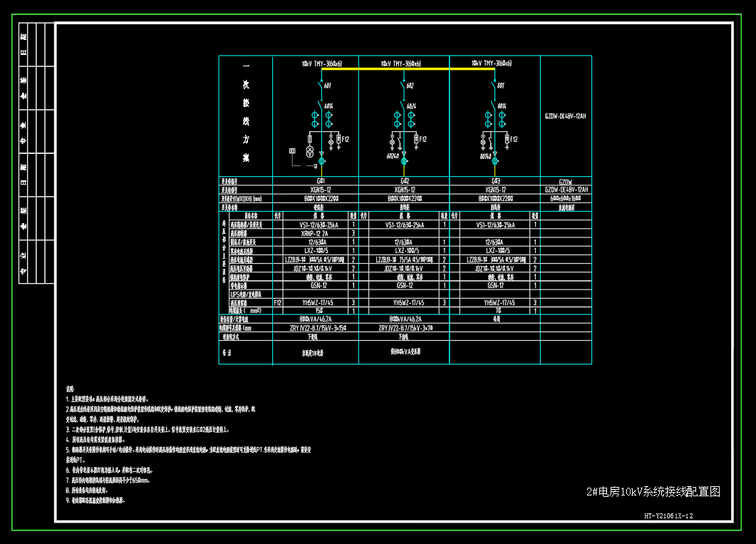Image resolution: width=756 pixels, height=544 pixels.
Task: Select note line 9 in the notes block
Action: [x=95, y=501]
